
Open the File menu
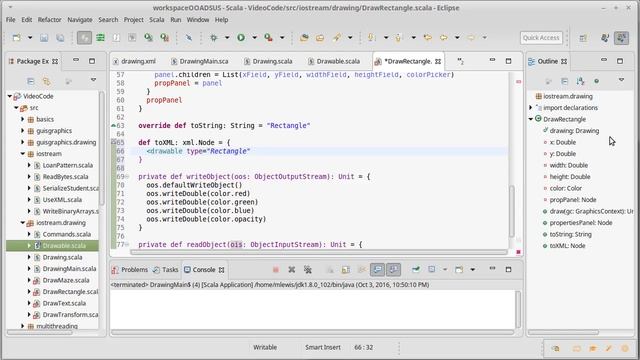point(11,20)
